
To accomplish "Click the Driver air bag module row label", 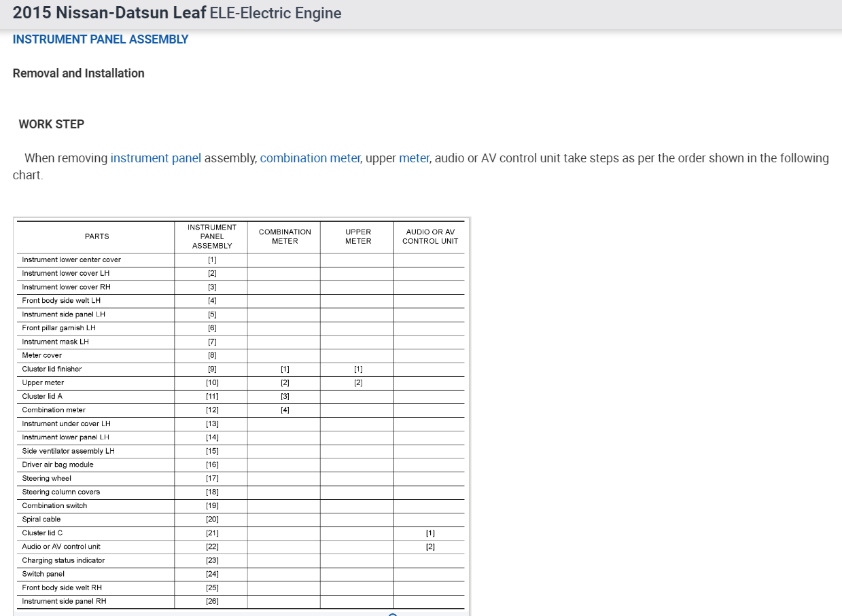I will (x=58, y=465).
